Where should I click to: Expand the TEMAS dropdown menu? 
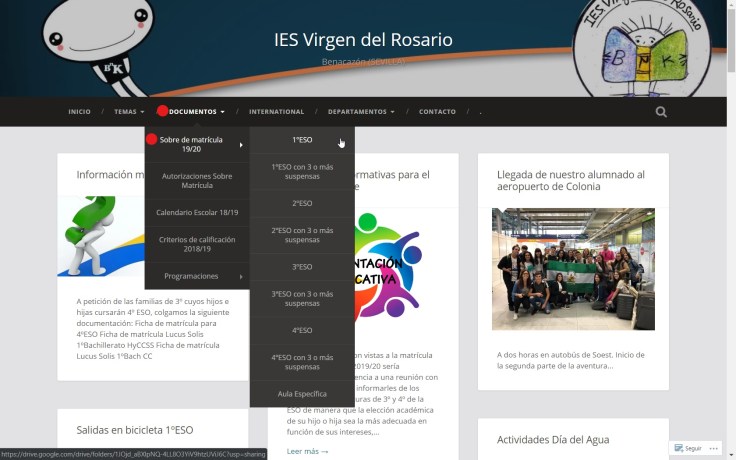pos(129,112)
